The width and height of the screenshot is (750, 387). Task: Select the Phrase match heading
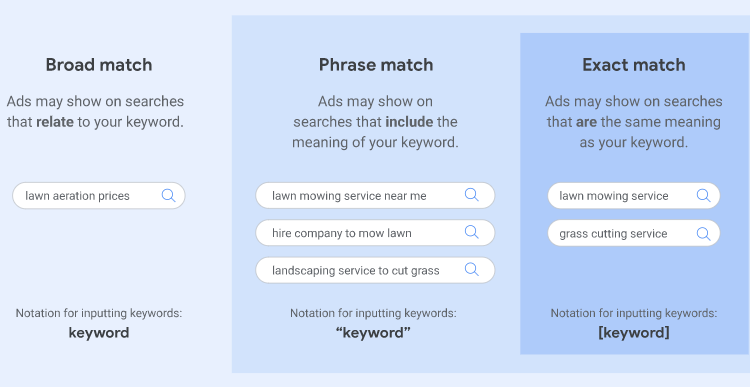tap(376, 65)
